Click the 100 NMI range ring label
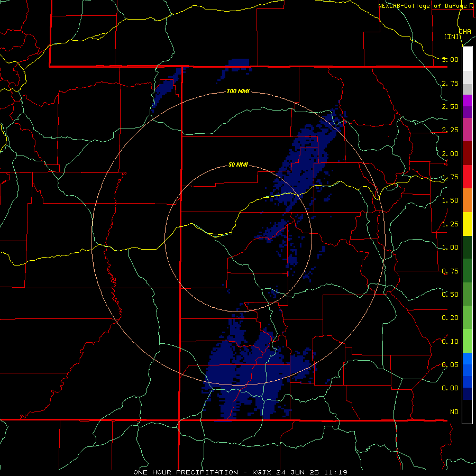476x476 pixels. pyautogui.click(x=238, y=91)
